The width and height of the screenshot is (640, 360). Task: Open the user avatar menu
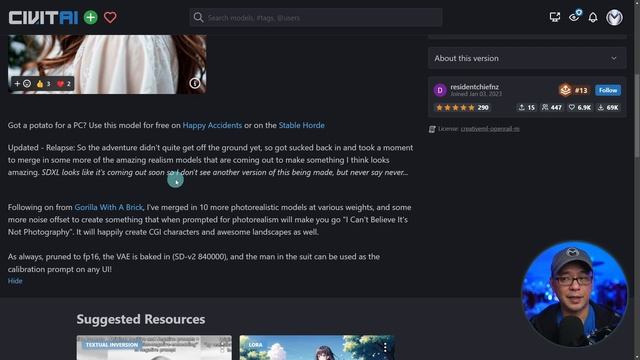[614, 18]
